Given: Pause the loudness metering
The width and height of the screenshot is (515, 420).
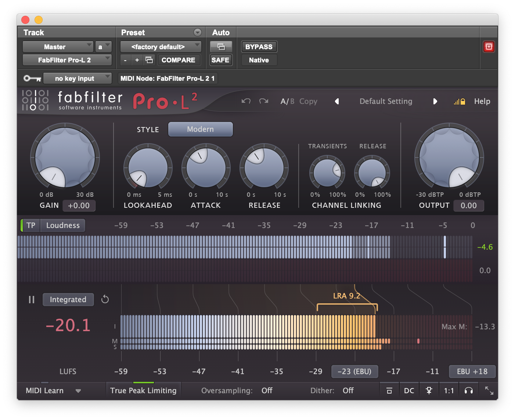Looking at the screenshot, I should tap(32, 300).
